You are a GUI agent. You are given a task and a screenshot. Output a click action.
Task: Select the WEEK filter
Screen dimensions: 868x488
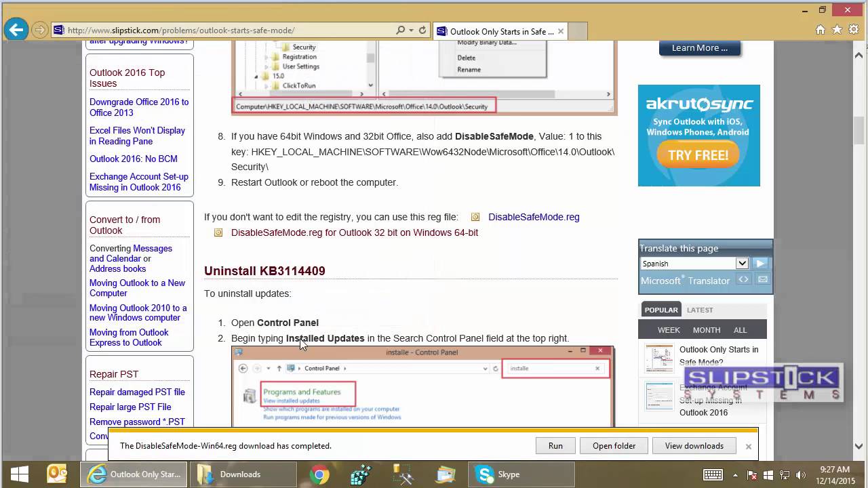(x=669, y=330)
